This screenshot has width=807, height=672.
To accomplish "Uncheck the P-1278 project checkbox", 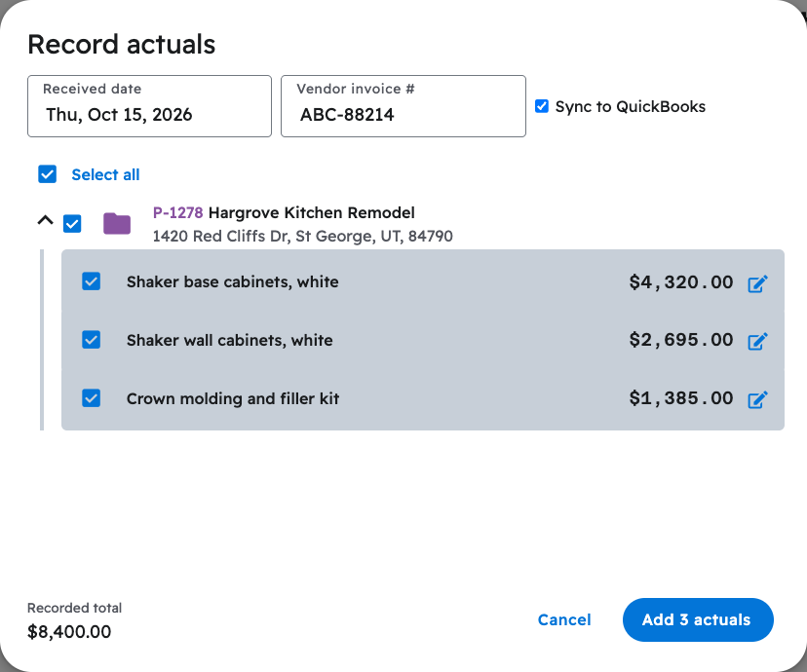I will point(72,224).
